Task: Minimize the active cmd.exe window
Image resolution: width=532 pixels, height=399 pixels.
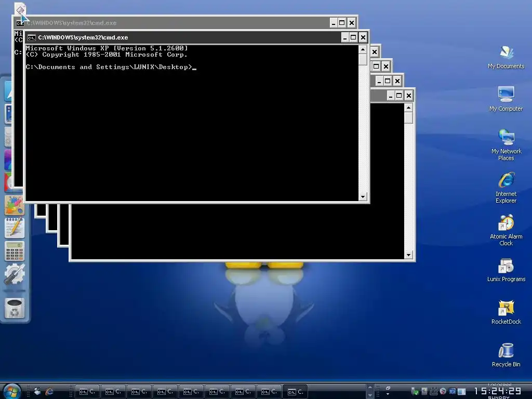Action: click(x=345, y=37)
